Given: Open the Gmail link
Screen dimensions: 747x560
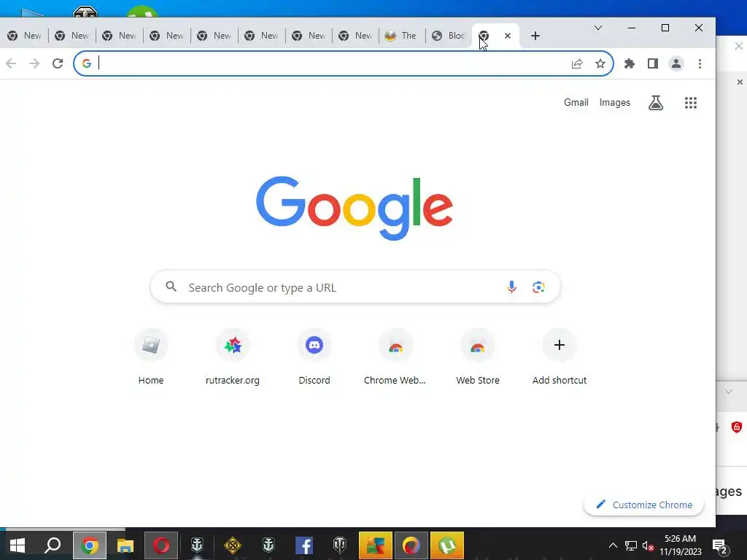Looking at the screenshot, I should click(x=576, y=102).
